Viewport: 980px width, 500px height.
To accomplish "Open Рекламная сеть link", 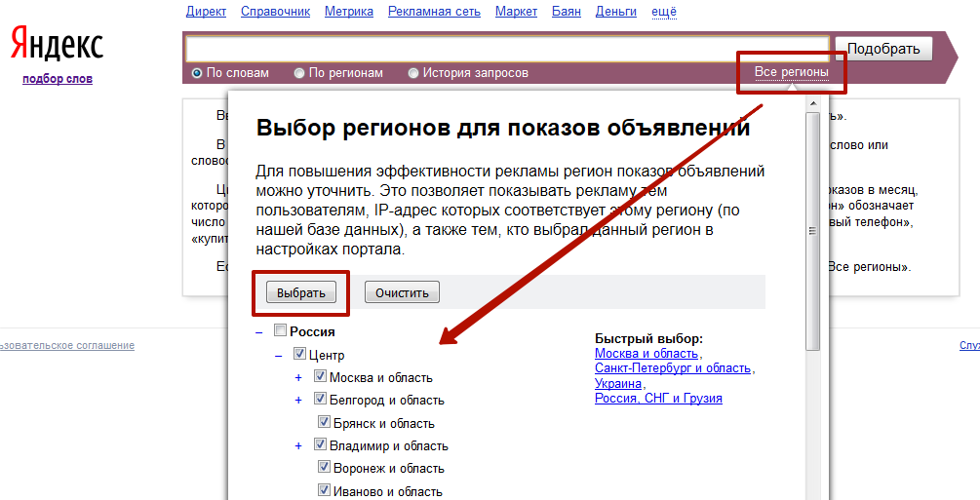I will tap(434, 12).
